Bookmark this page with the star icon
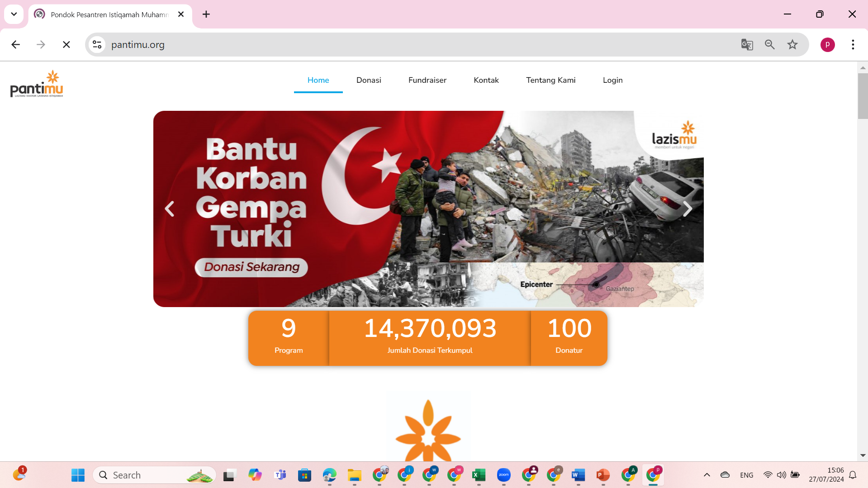This screenshot has height=488, width=868. pos(792,44)
